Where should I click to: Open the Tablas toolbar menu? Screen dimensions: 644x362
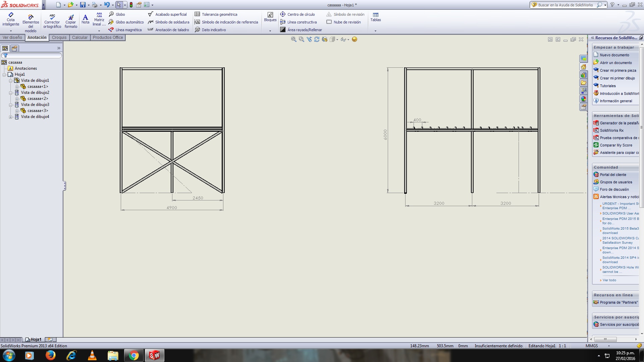[x=375, y=17]
